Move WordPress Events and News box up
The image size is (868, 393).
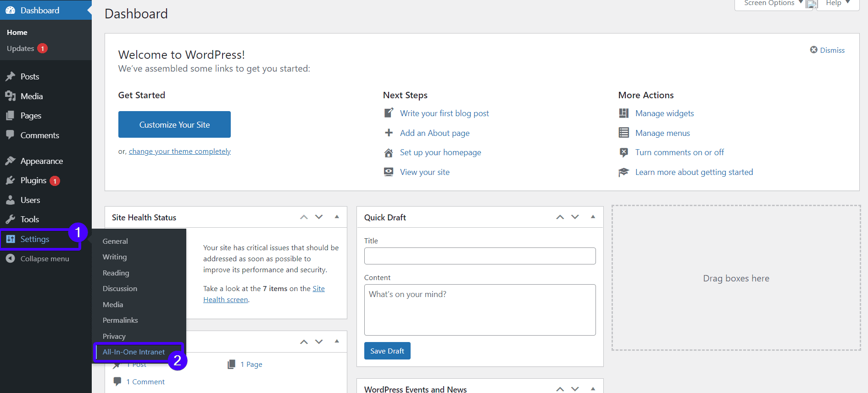point(560,389)
